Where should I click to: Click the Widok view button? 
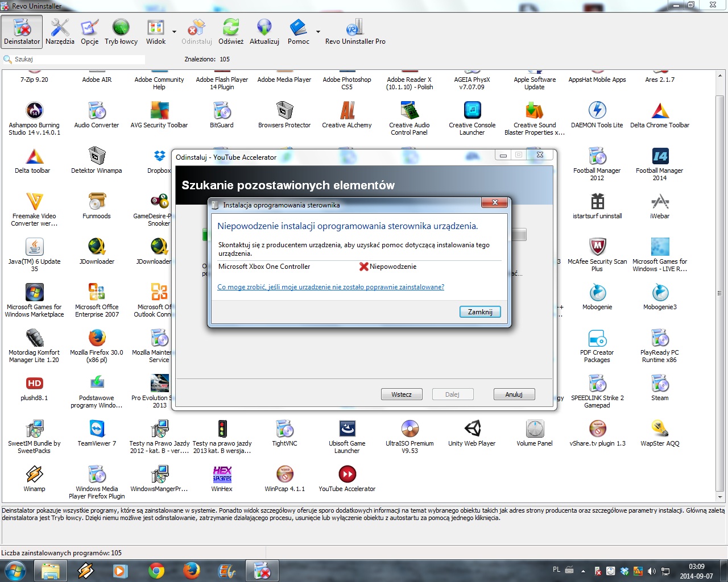point(156,31)
